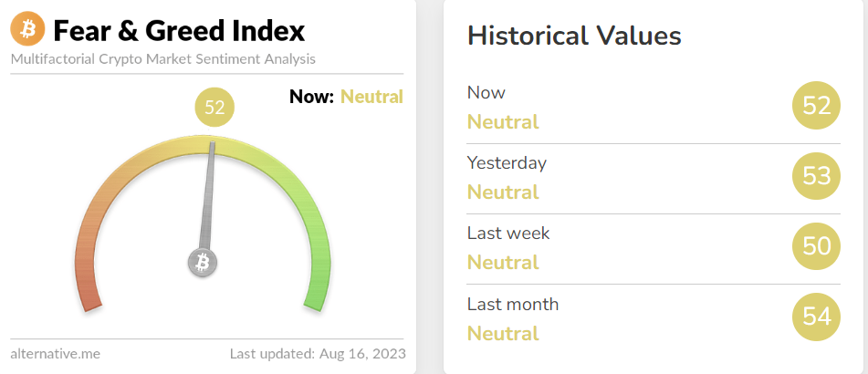Image resolution: width=868 pixels, height=374 pixels.
Task: Click the 53 circle for Yesterday
Action: [x=816, y=176]
